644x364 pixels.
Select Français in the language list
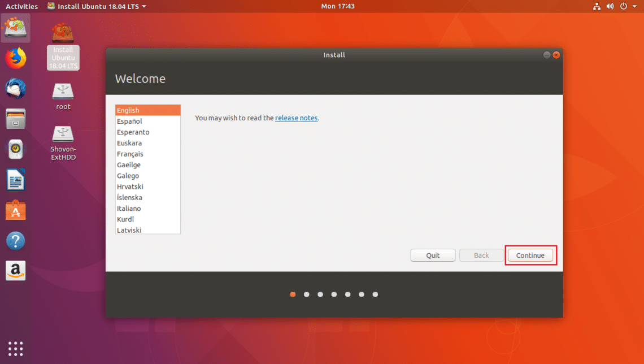[148, 154]
